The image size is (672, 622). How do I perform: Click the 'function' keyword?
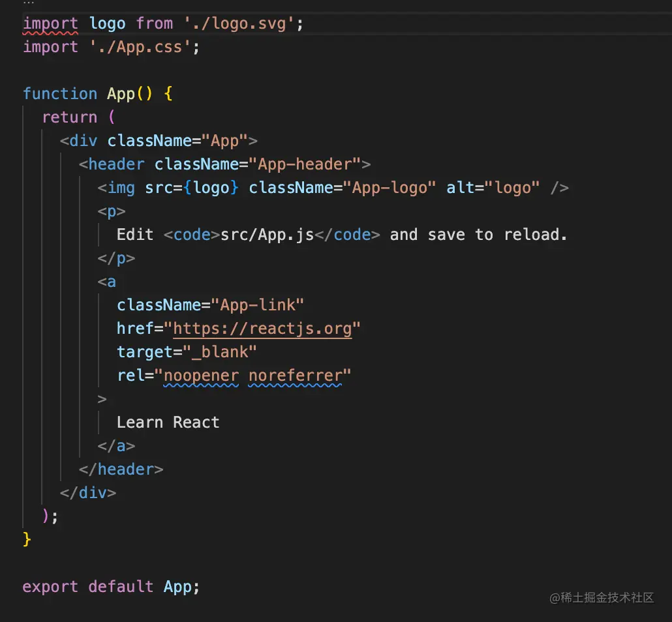pyautogui.click(x=60, y=94)
